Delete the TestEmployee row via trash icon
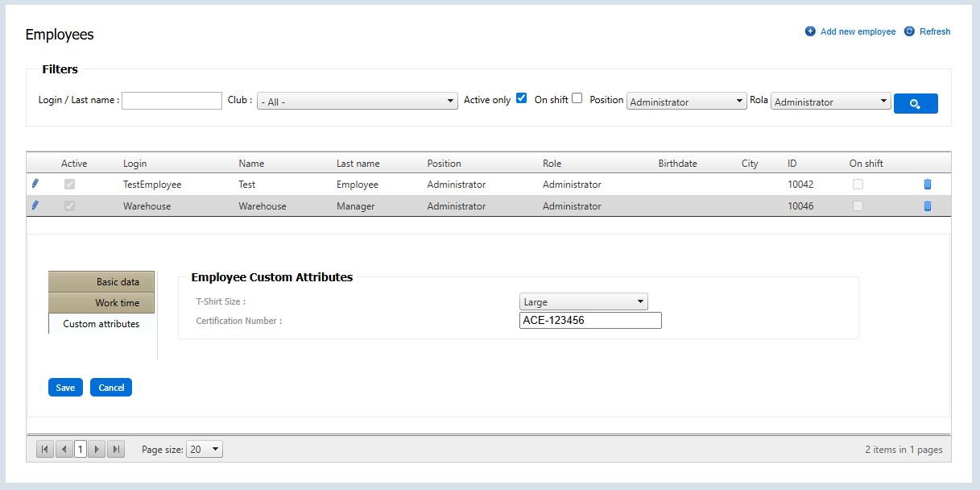Viewport: 980px width, 490px height. 927,184
